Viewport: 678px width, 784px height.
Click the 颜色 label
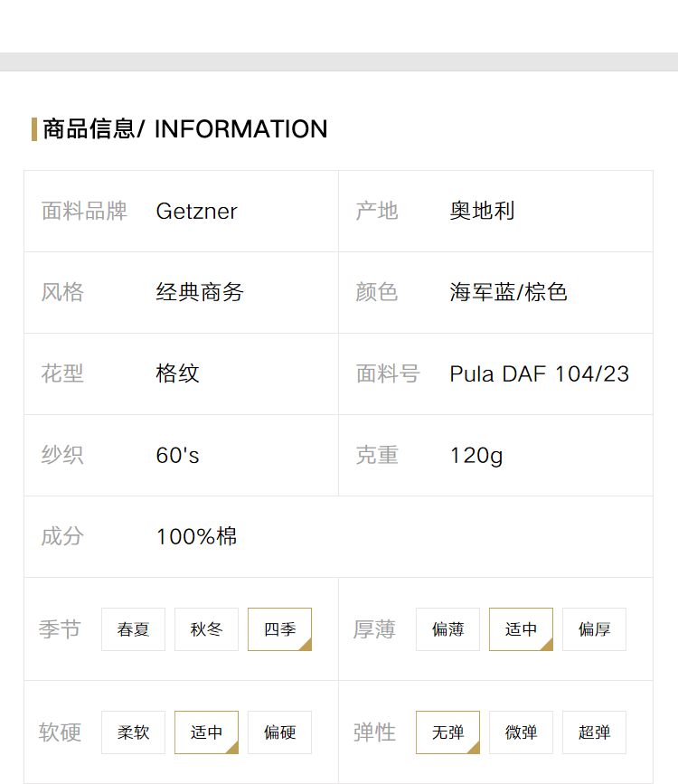coord(377,292)
